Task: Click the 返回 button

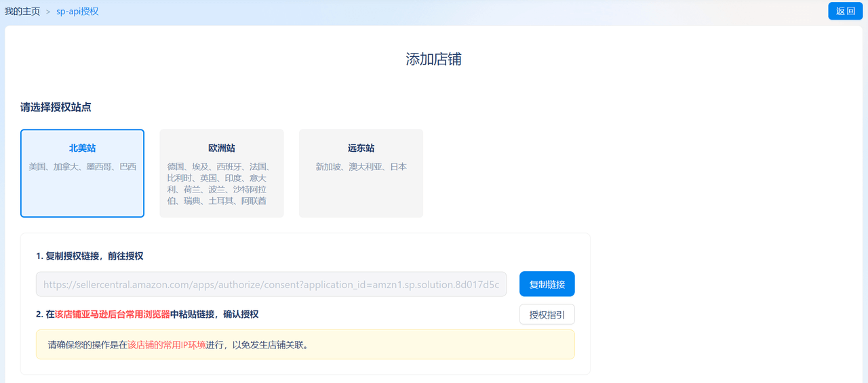Action: click(x=845, y=11)
